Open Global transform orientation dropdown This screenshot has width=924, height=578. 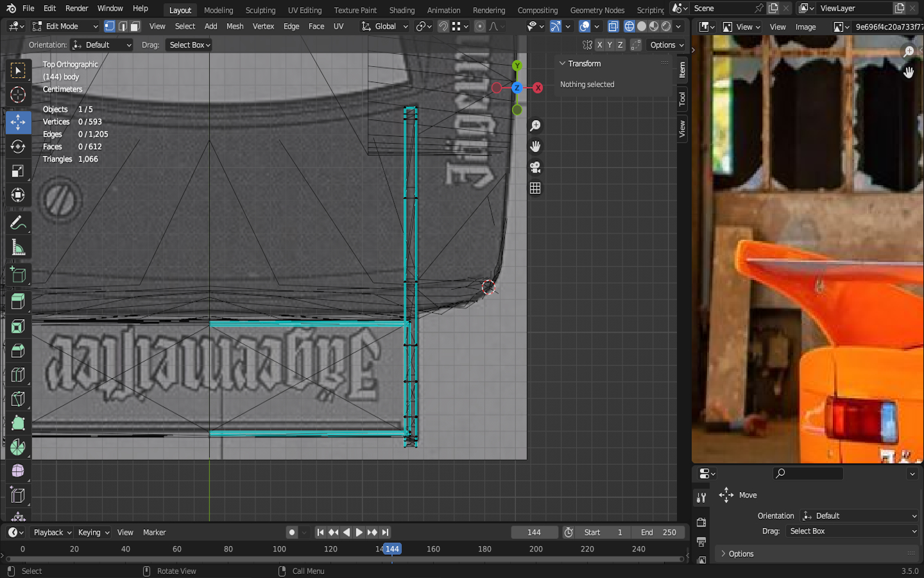[385, 26]
